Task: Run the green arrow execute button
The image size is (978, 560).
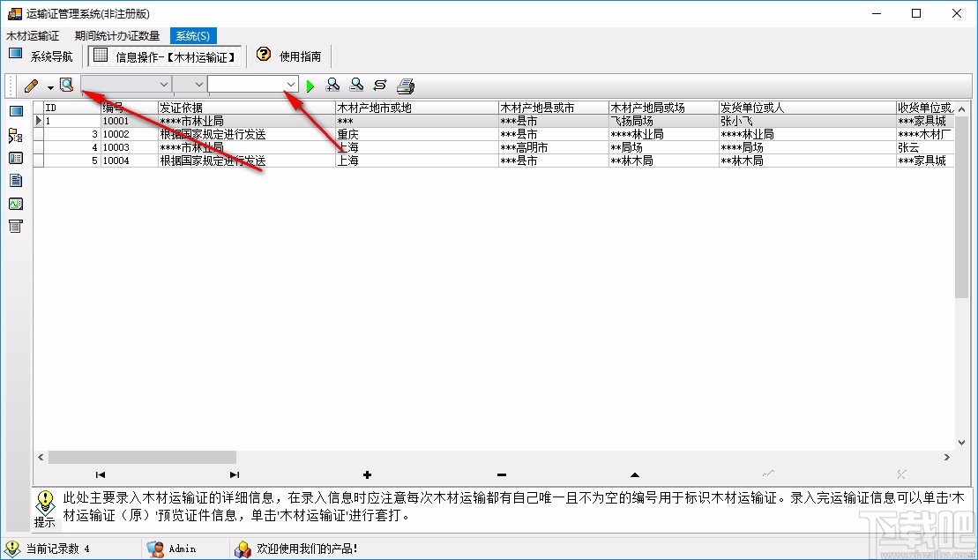Action: (310, 85)
